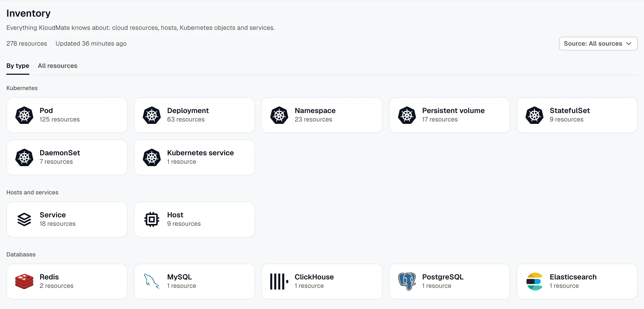Click the '18 resources' Service count
The height and width of the screenshot is (309, 644).
(x=58, y=224)
